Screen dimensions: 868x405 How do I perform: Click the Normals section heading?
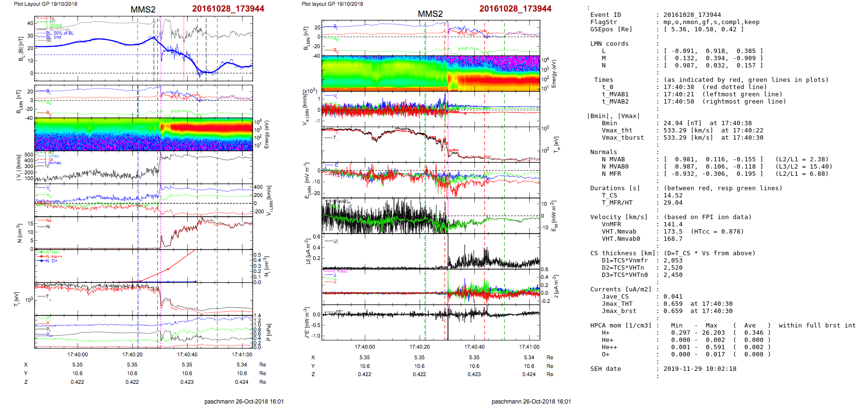(x=603, y=152)
